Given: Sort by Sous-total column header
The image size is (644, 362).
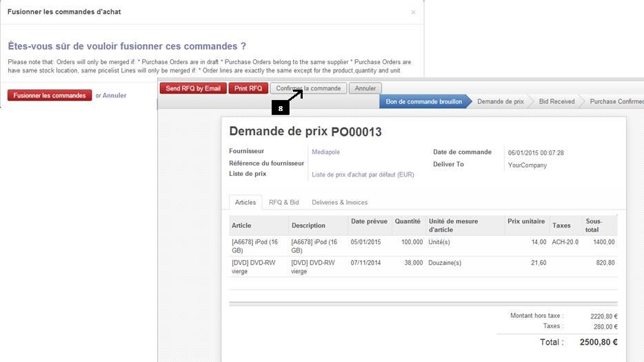Looking at the screenshot, I should point(600,225).
